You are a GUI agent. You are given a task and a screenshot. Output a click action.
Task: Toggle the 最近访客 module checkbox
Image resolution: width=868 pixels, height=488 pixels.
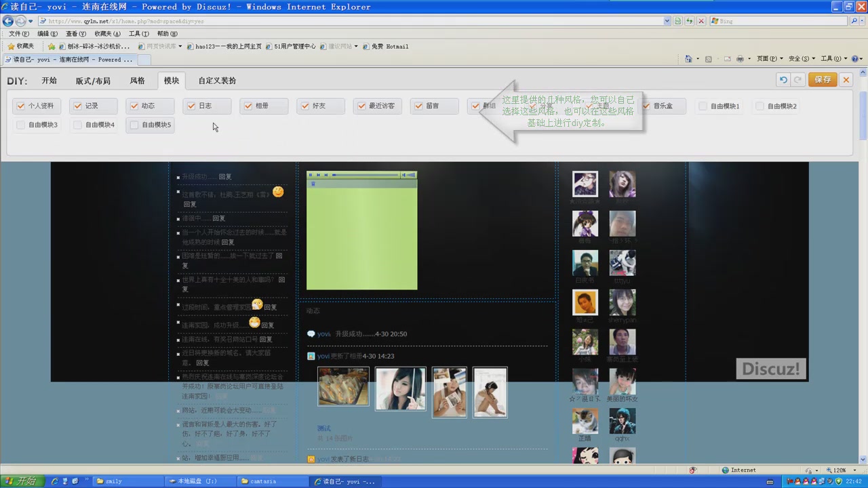(x=361, y=106)
